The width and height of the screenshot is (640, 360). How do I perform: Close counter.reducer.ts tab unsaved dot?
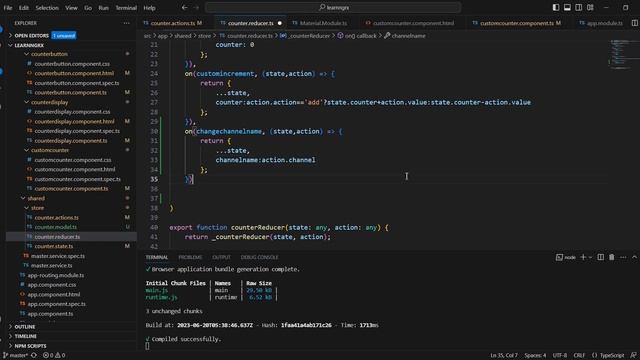(x=280, y=23)
